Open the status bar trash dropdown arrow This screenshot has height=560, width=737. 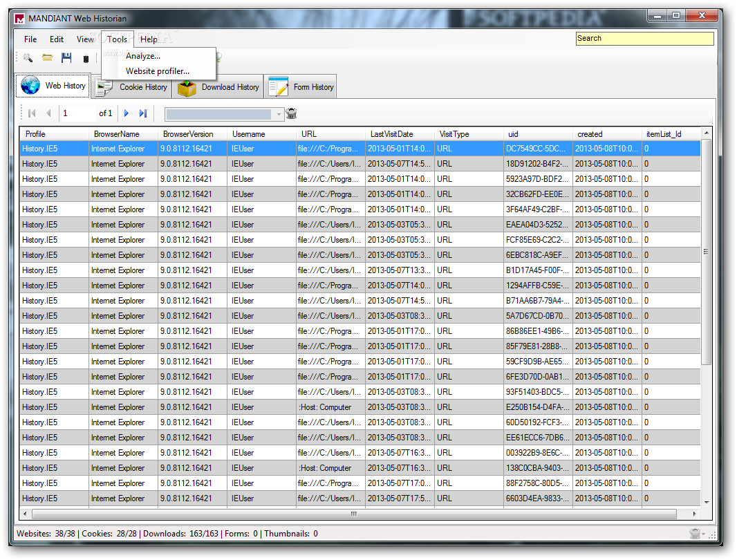click(x=704, y=534)
